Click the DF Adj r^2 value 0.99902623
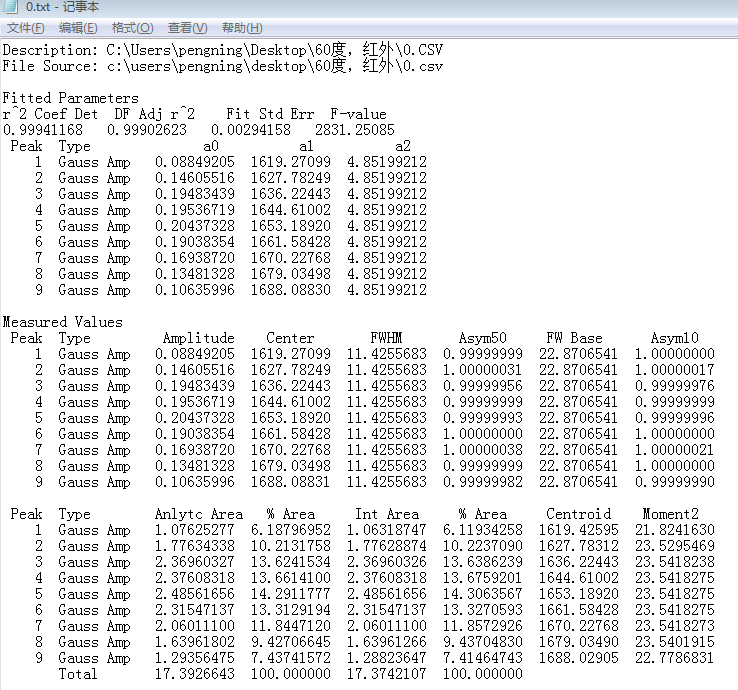This screenshot has width=738, height=690. pyautogui.click(x=147, y=130)
